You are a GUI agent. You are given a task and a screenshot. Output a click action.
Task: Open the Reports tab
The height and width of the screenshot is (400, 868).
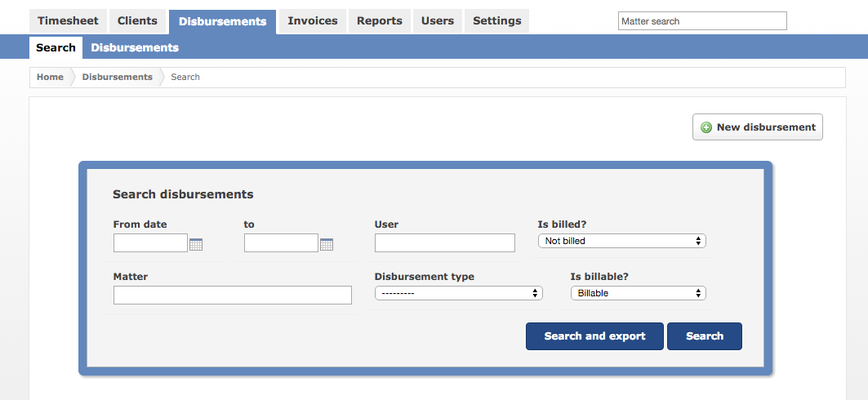(379, 21)
